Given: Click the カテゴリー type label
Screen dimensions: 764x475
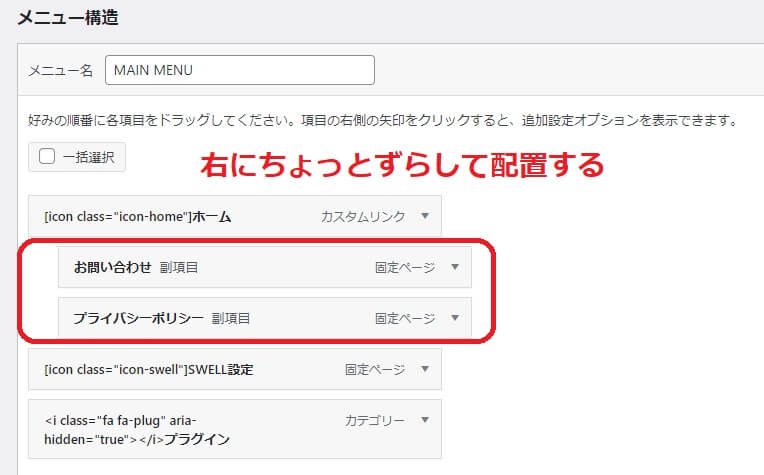Looking at the screenshot, I should [x=375, y=420].
